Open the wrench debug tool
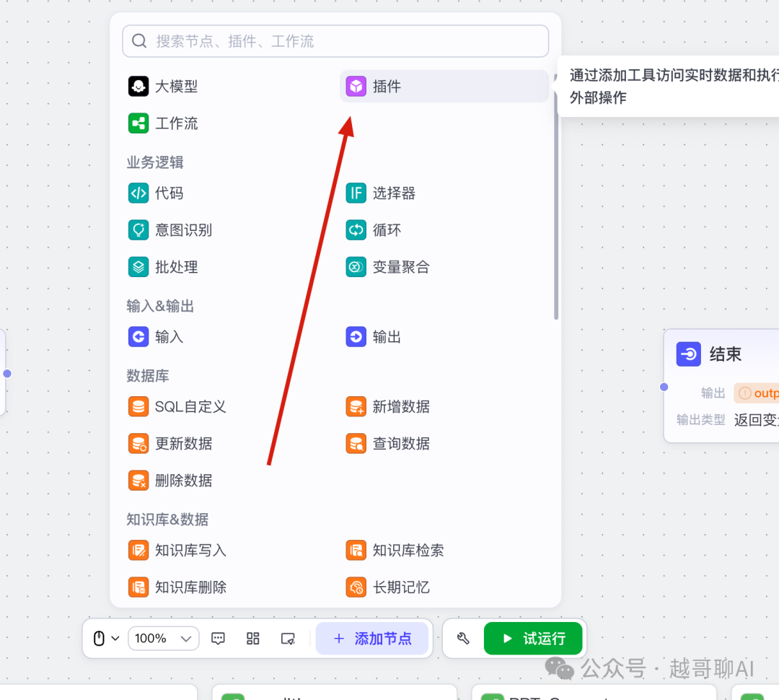 pyautogui.click(x=463, y=639)
